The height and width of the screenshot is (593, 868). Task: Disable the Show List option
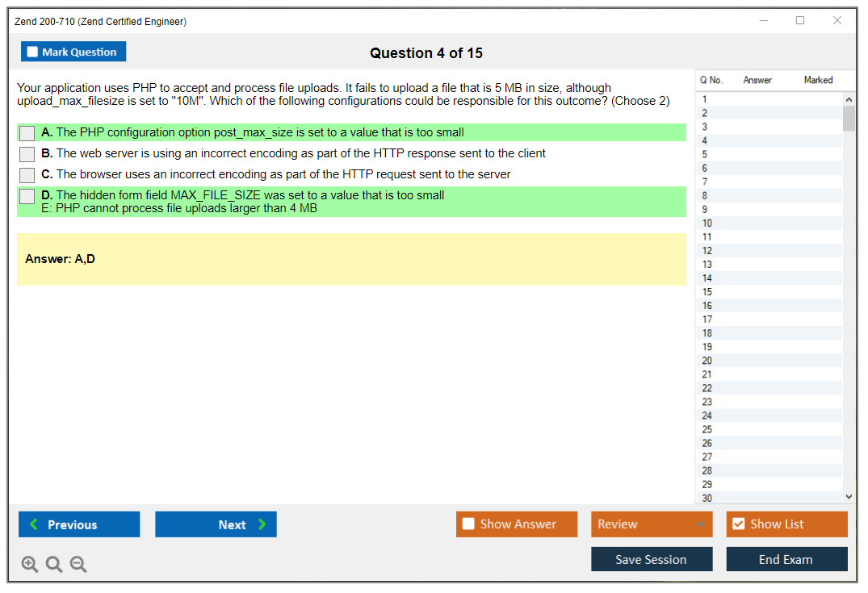click(x=786, y=524)
